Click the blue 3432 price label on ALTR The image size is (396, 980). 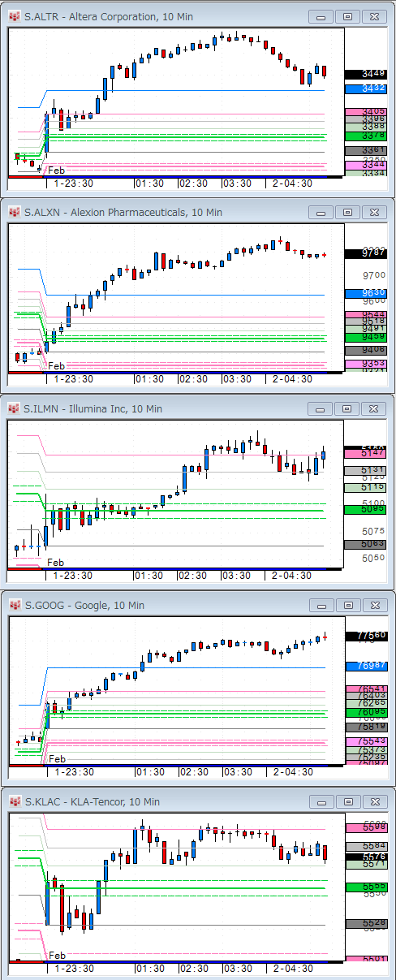pos(366,88)
